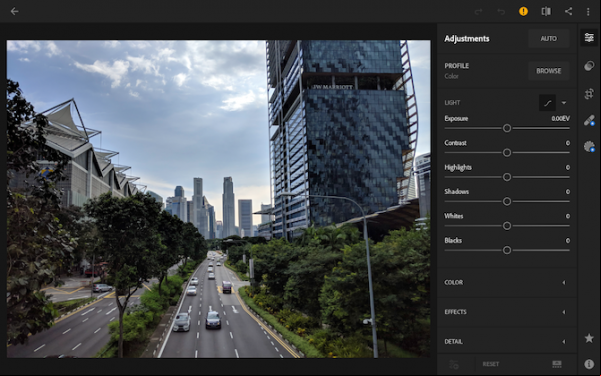Toggle before/after compare view icon
This screenshot has width=601, height=376.
pyautogui.click(x=546, y=11)
